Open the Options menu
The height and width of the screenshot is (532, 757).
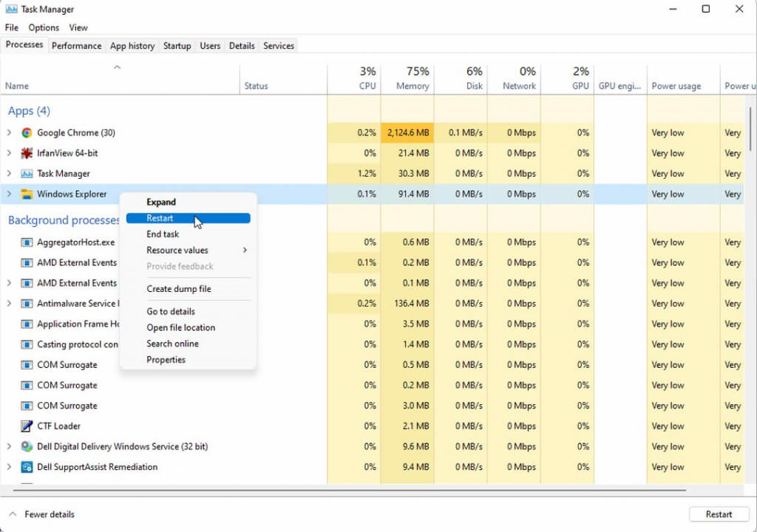click(x=44, y=27)
